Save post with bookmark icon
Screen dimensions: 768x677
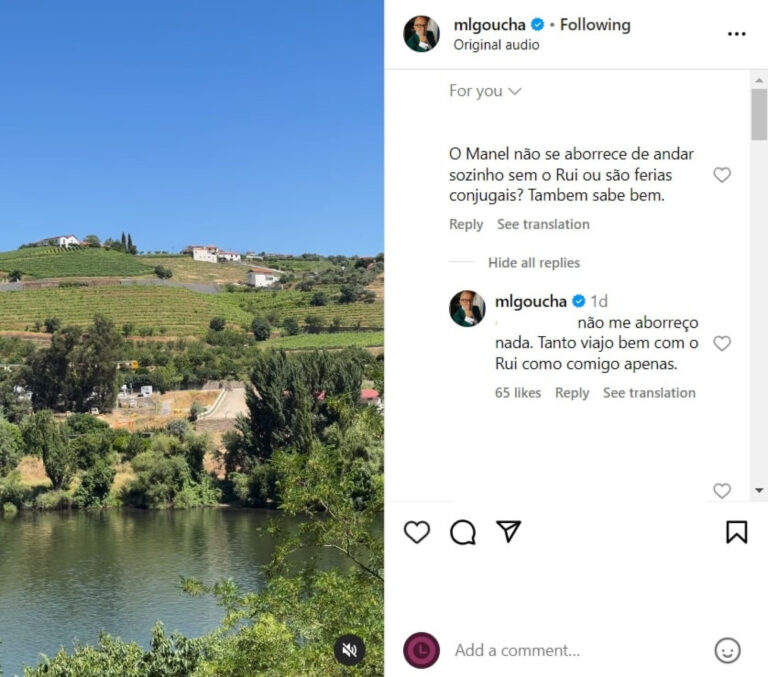click(736, 532)
